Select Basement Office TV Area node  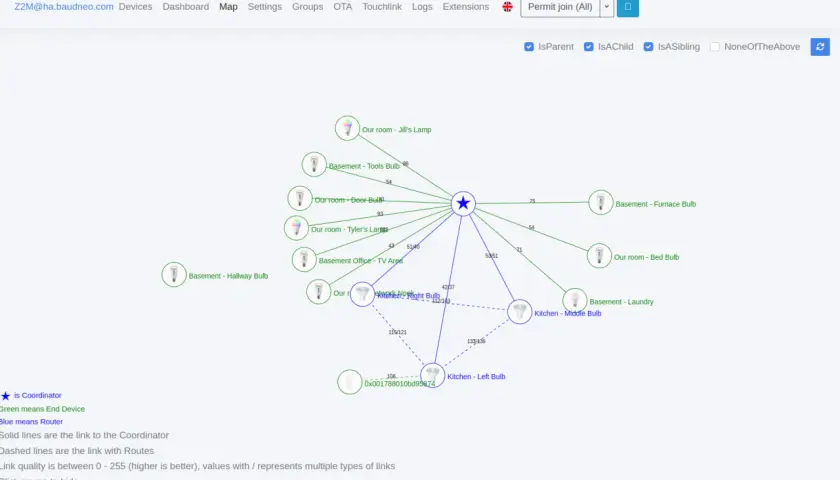[x=304, y=259]
